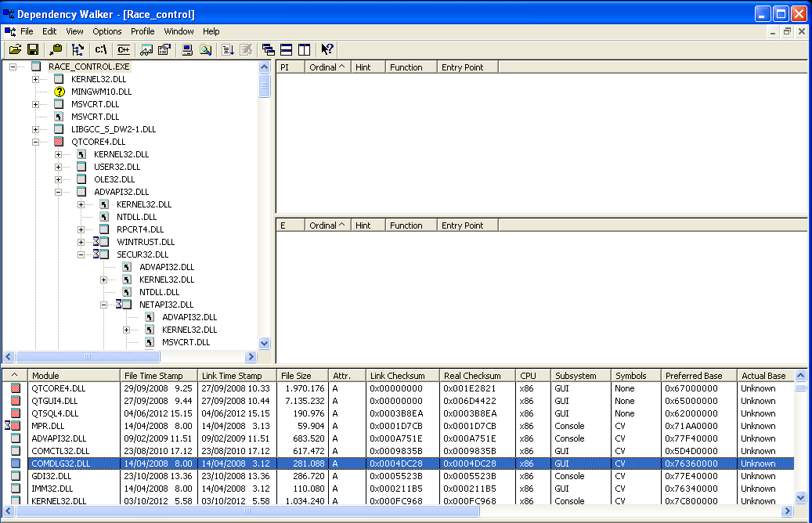The height and width of the screenshot is (523, 812).
Task: Open the Profile menu
Action: 143,31
